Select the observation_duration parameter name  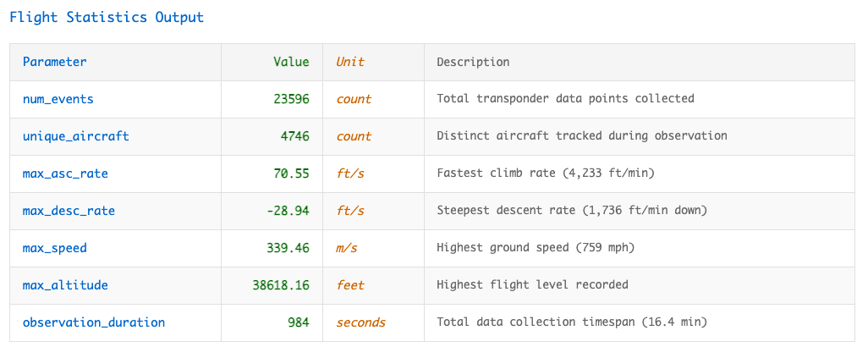tap(94, 322)
